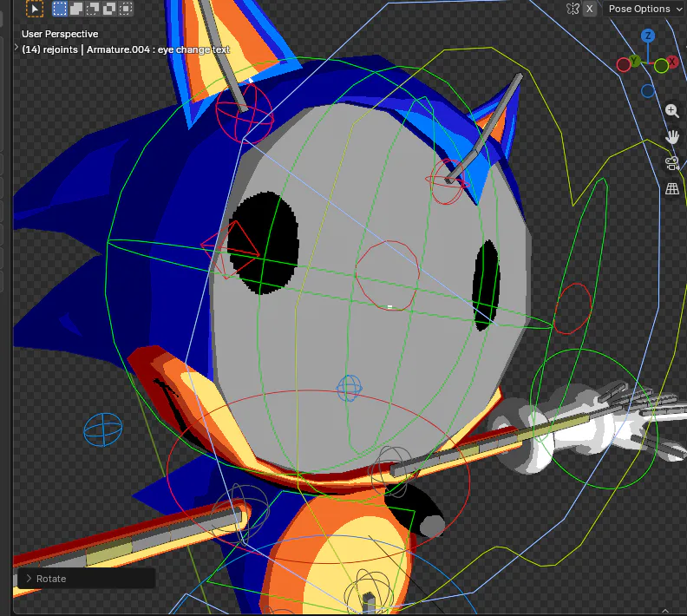Click the zoom view magnifier icon
Image resolution: width=687 pixels, height=616 pixels.
[x=672, y=111]
